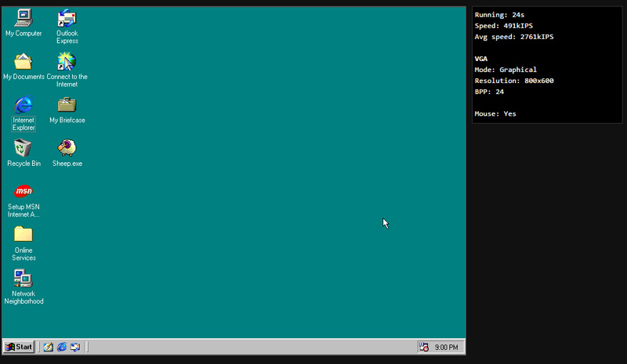Image resolution: width=627 pixels, height=364 pixels.
Task: Launch Internet Explorer from Quick Launch
Action: (x=62, y=347)
